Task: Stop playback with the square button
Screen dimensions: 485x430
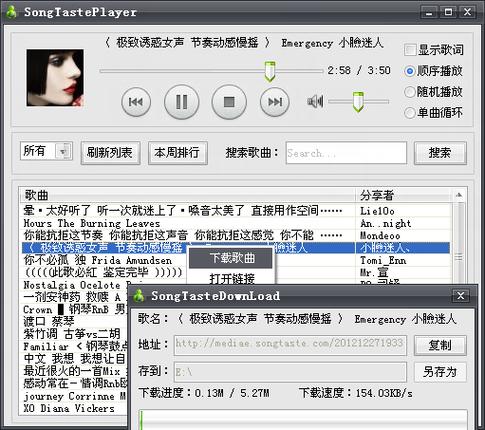Action: 229,102
